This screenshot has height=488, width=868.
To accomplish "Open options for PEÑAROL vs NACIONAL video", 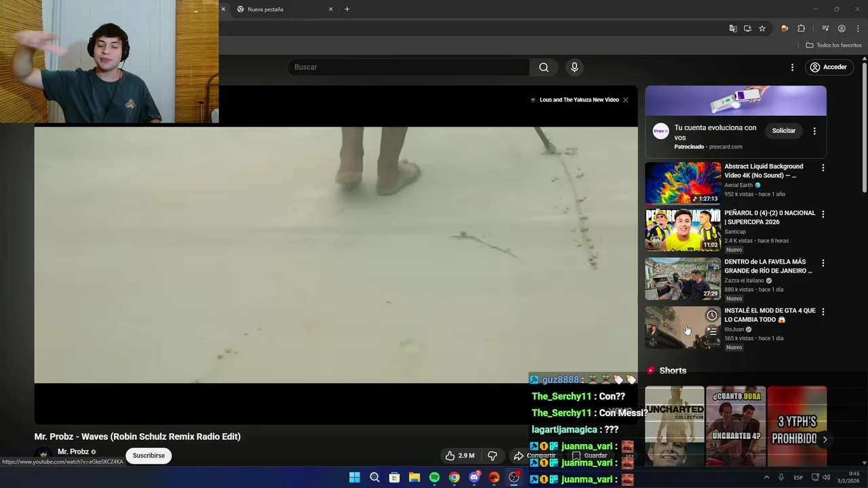I will [823, 214].
